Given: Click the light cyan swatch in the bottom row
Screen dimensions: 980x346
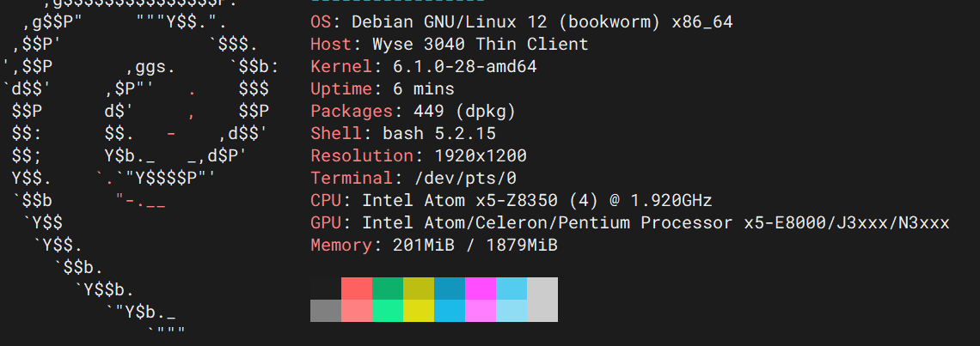Looking at the screenshot, I should 511,310.
